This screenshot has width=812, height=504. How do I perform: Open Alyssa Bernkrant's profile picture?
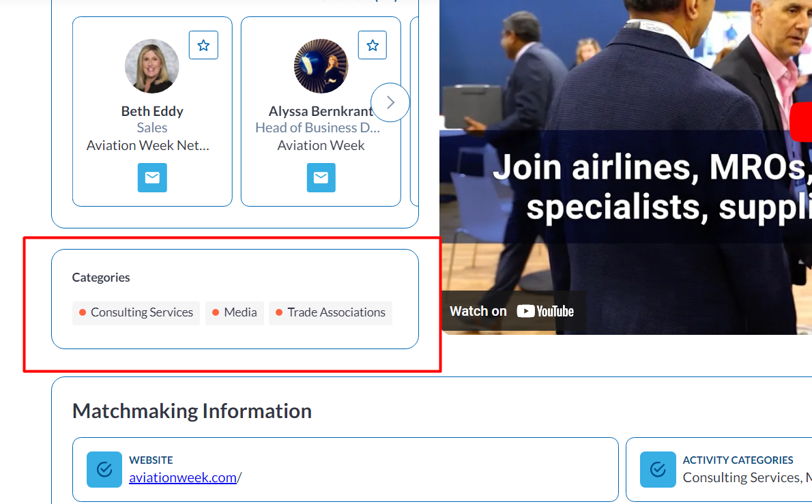click(321, 66)
